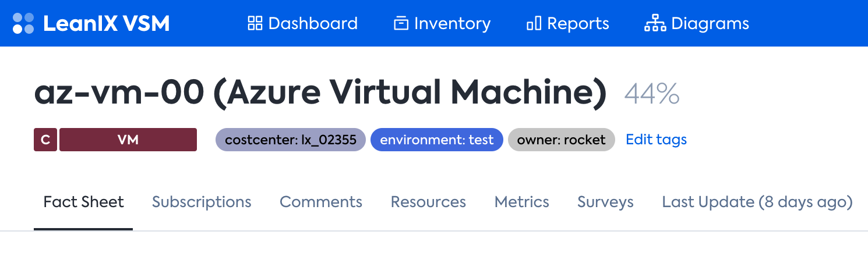Click the LeanIX VSM logo icon
The width and height of the screenshot is (868, 256).
pos(23,23)
